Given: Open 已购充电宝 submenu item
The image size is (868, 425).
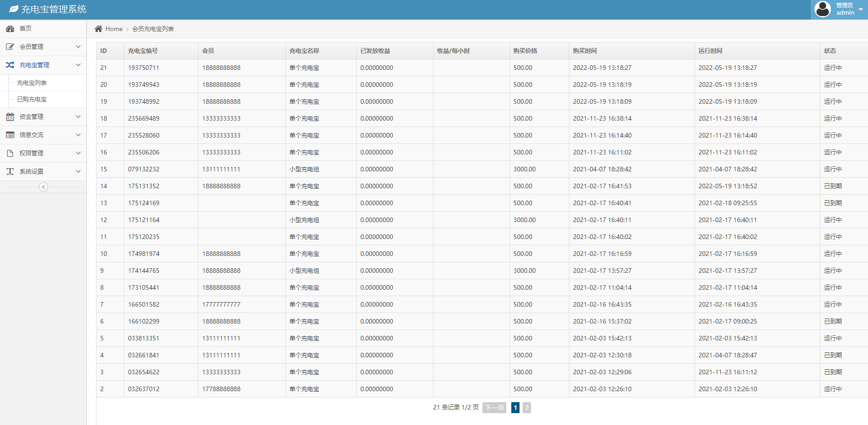Looking at the screenshot, I should point(32,99).
